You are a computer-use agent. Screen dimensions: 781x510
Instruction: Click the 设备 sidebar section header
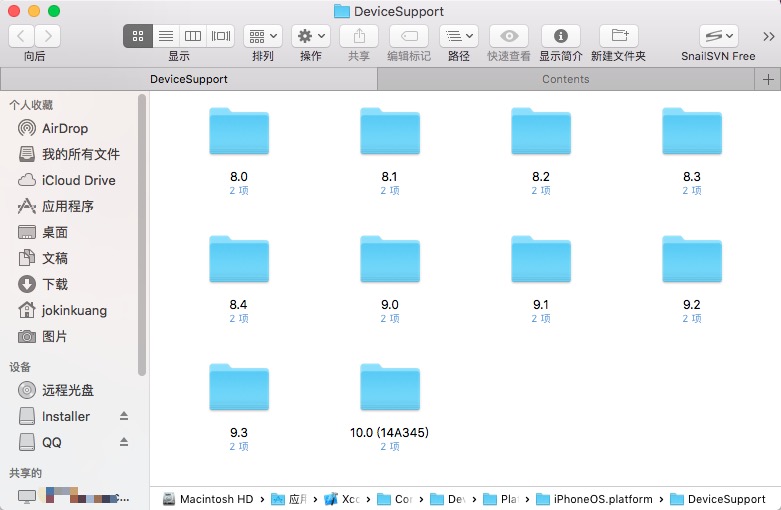pyautogui.click(x=20, y=367)
